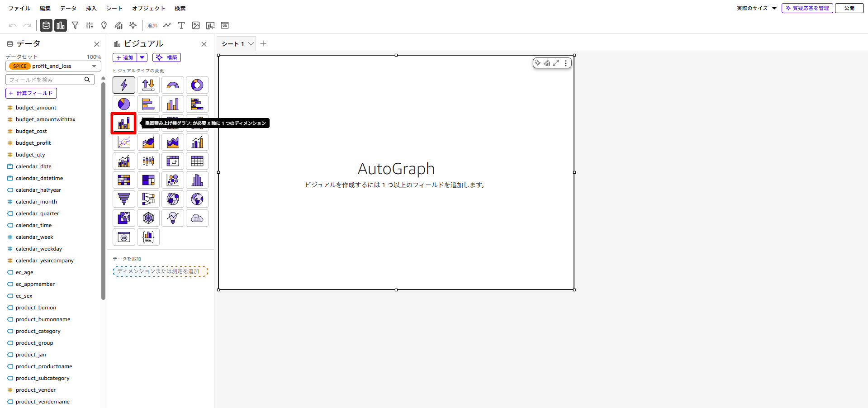
Task: Select the line chart visual type
Action: pos(124,142)
